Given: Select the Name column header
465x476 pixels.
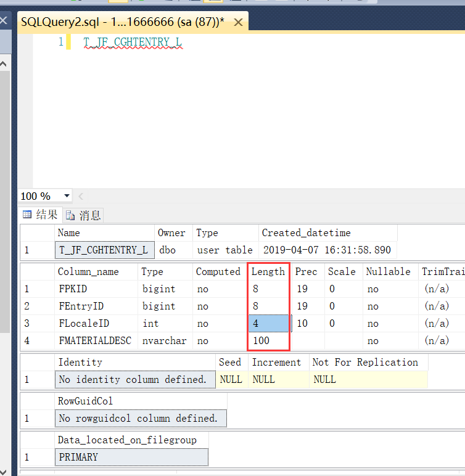Looking at the screenshot, I should click(104, 233).
